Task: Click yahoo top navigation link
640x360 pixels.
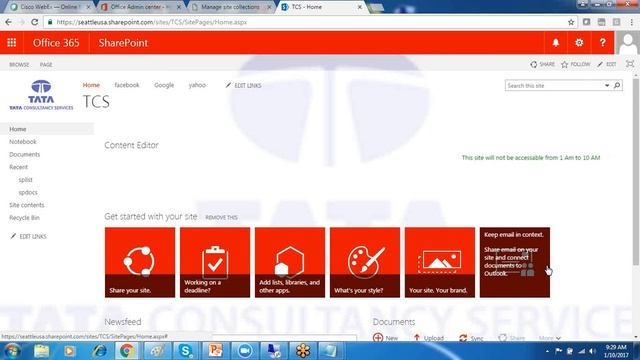Action: 197,85
